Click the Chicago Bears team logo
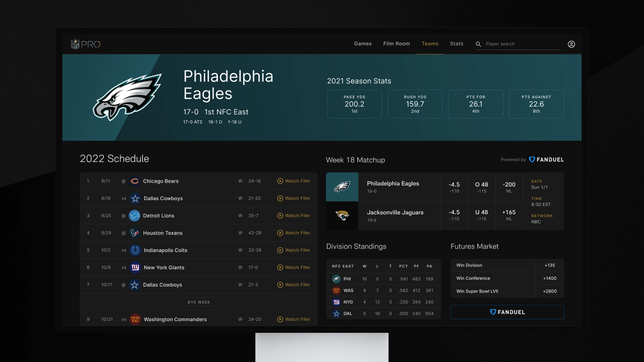Screen dimensions: 644x362 [135, 181]
